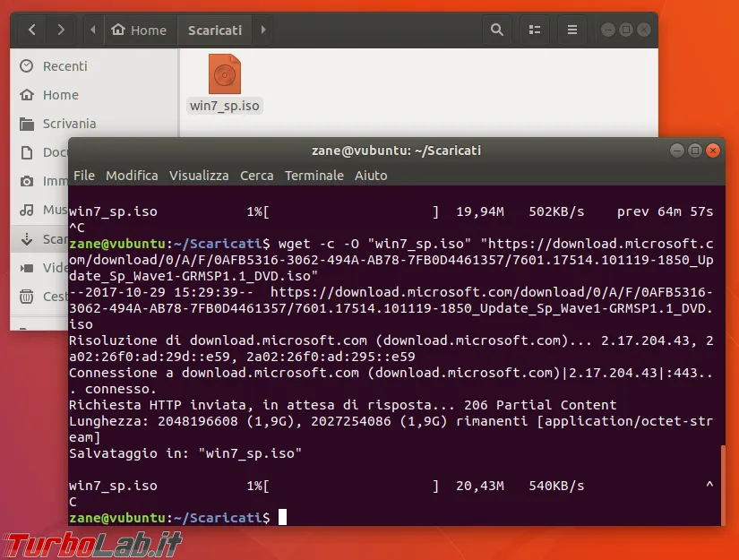The width and height of the screenshot is (739, 560).
Task: Go forward in file manager
Action: click(x=60, y=30)
